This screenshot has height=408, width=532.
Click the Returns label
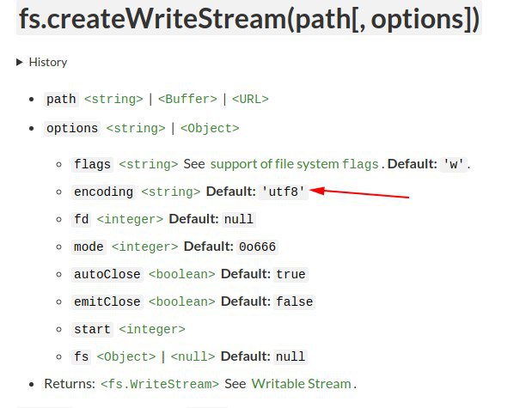[x=70, y=384]
